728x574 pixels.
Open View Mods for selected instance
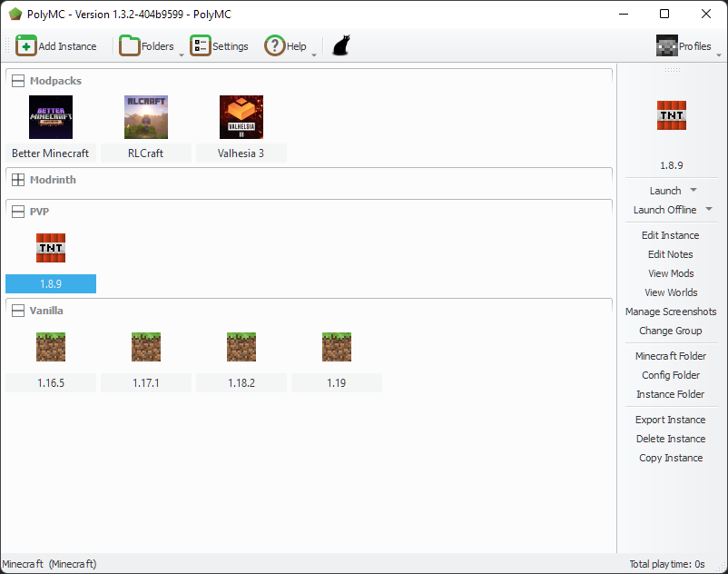pos(670,273)
